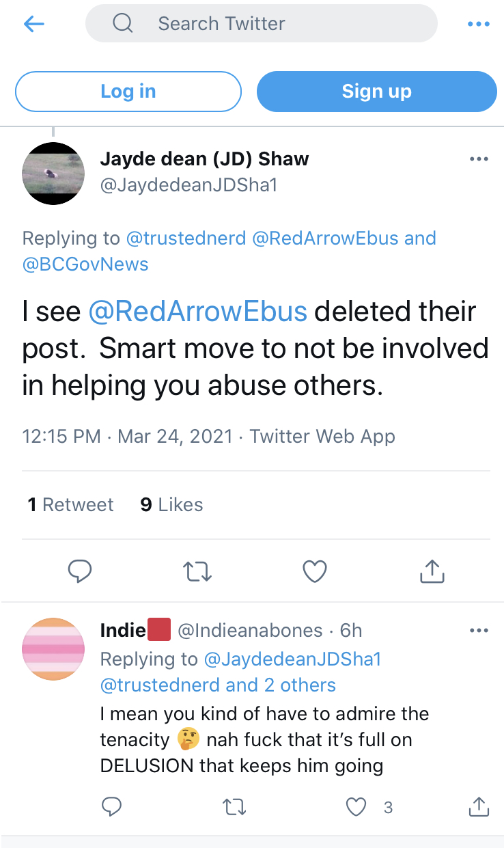Image resolution: width=504 pixels, height=848 pixels.
Task: Retweet Jayde dean's main tweet
Action: pyautogui.click(x=198, y=571)
